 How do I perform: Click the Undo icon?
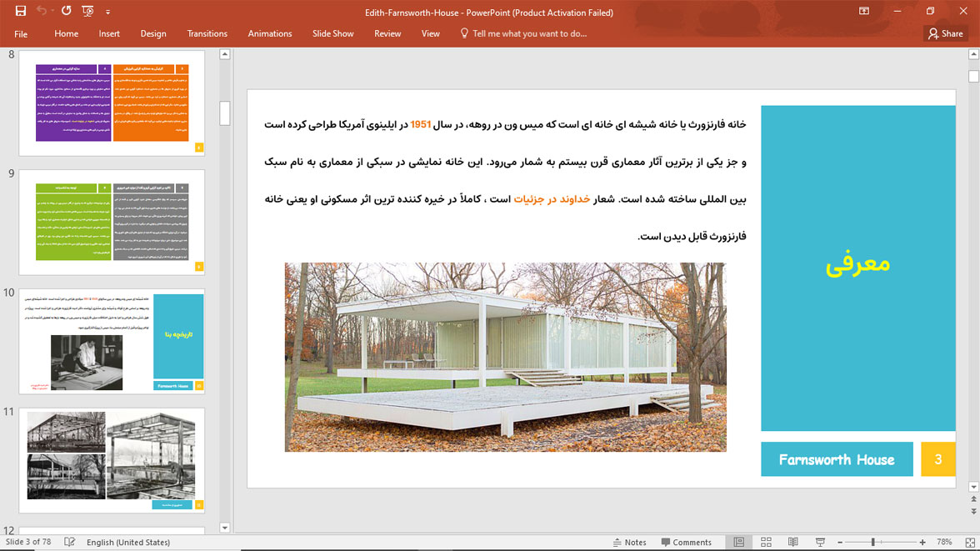(x=42, y=11)
